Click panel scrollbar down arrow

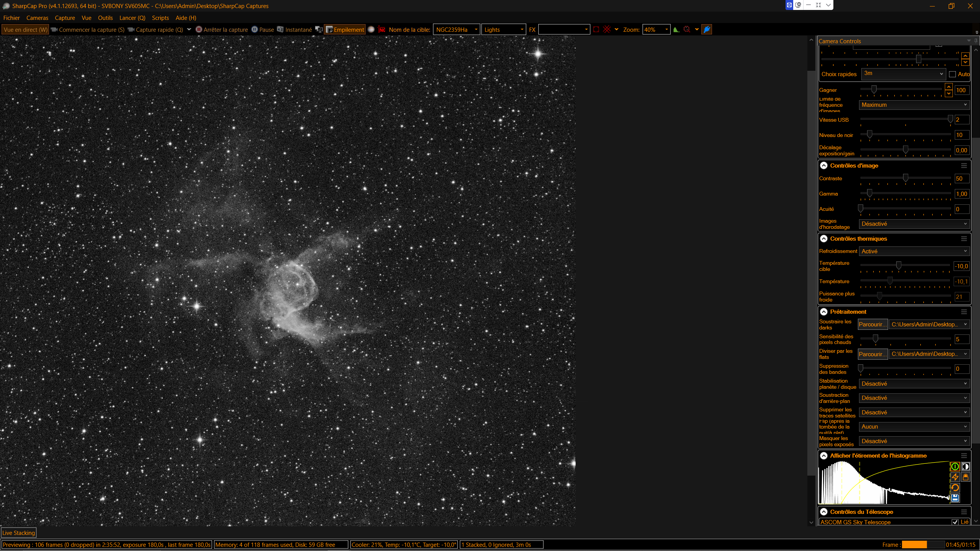tap(976, 521)
